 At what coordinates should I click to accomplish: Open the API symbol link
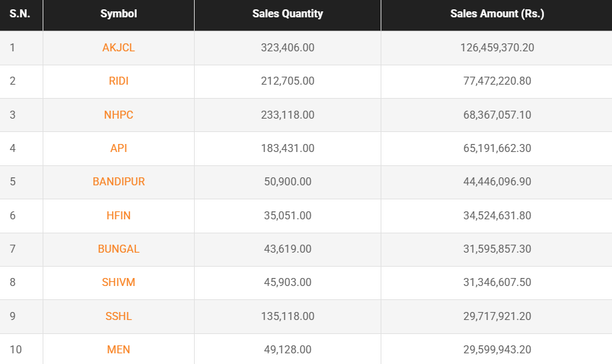(118, 148)
